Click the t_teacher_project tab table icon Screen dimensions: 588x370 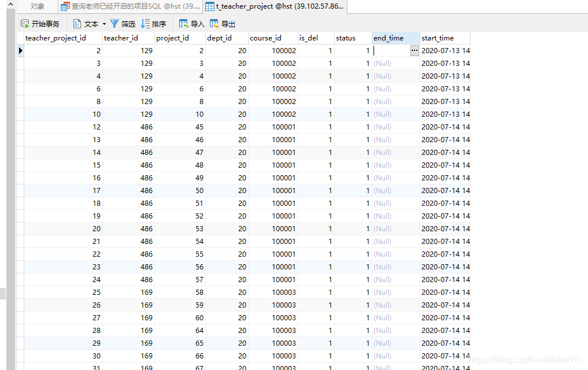210,6
